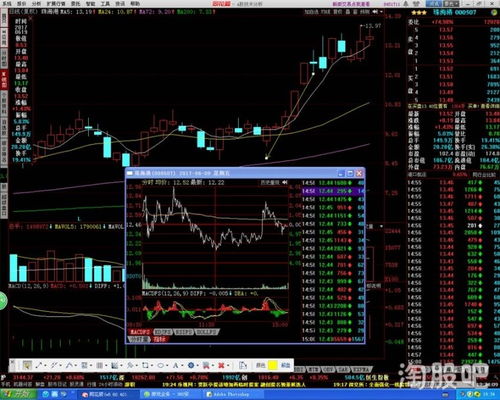Open the ellipse tool dropdown arrow
Screen dimensions: 500x400
click(167, 366)
